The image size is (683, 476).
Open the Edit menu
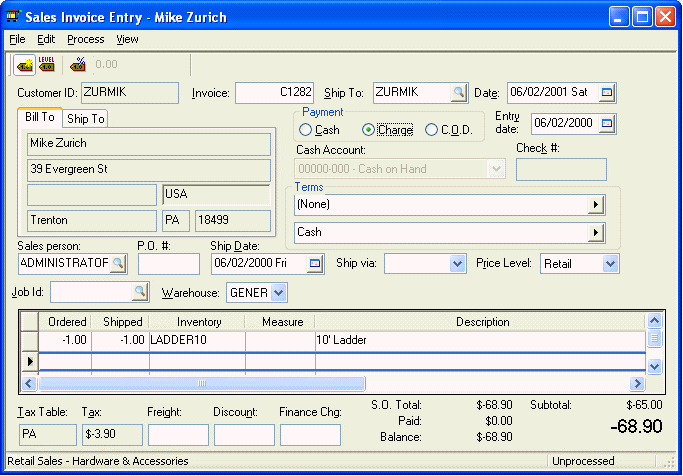[x=46, y=39]
